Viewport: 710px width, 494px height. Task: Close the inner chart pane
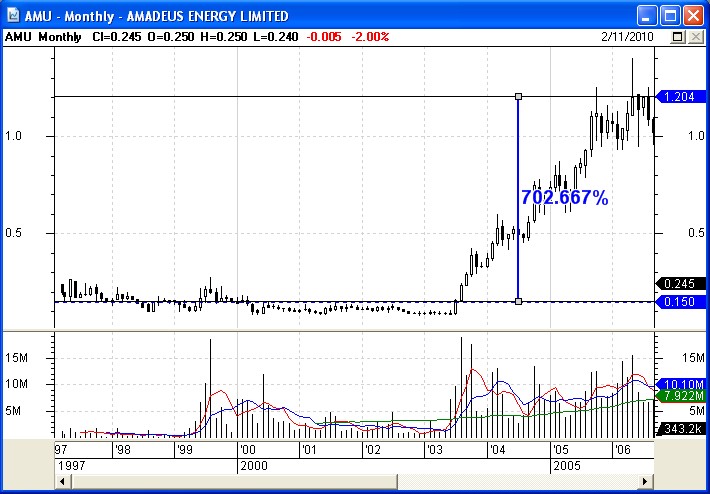[x=696, y=37]
